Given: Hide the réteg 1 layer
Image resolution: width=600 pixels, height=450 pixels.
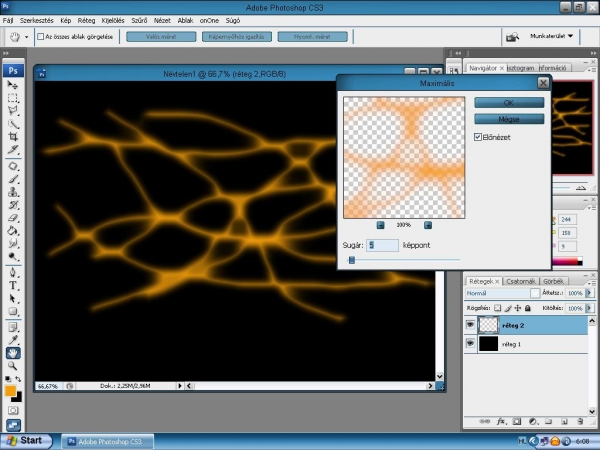Looking at the screenshot, I should [x=470, y=343].
